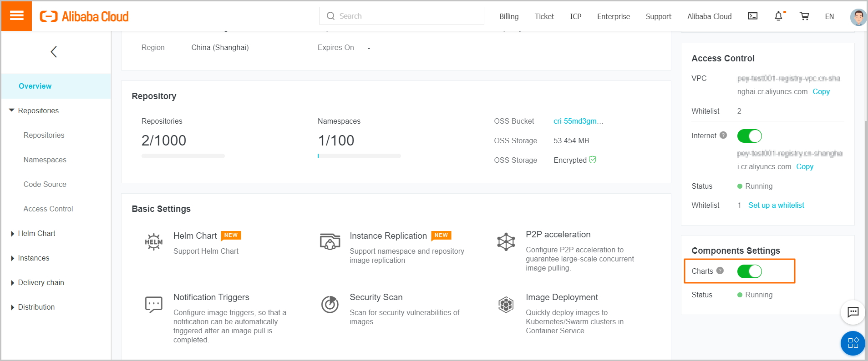Click the 2/1000 repositories count
Viewport: 868px width, 361px height.
[164, 140]
